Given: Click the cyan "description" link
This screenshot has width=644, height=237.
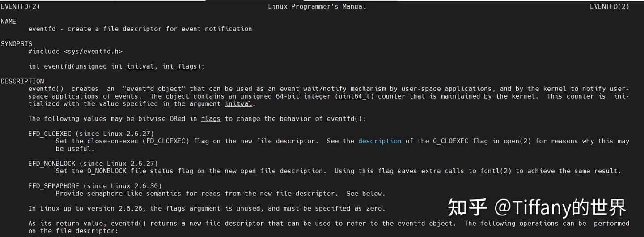Looking at the screenshot, I should pyautogui.click(x=379, y=141).
